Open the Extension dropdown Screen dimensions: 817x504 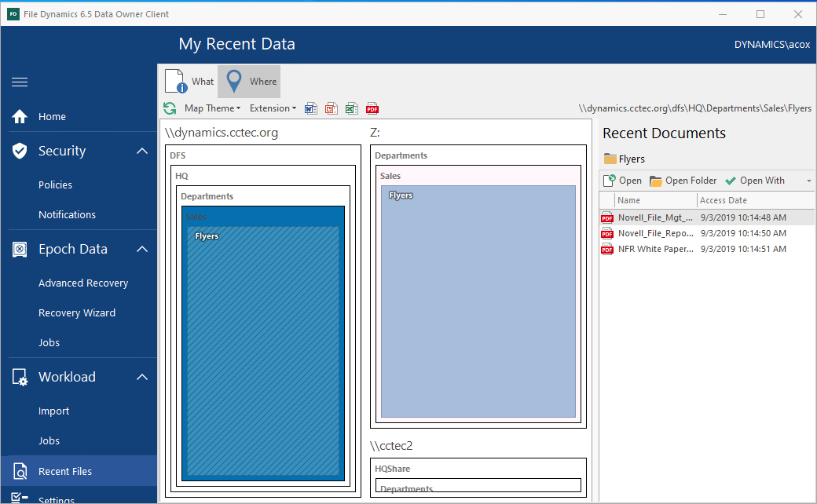pyautogui.click(x=273, y=108)
